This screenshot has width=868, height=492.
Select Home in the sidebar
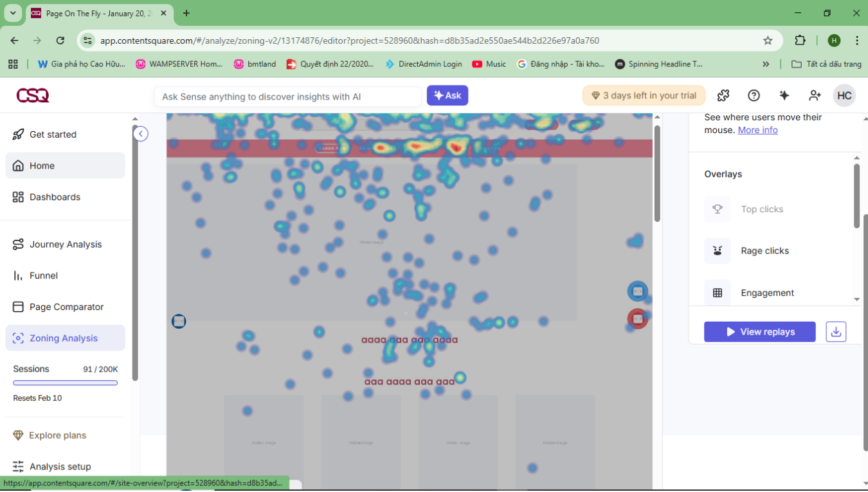(66, 165)
